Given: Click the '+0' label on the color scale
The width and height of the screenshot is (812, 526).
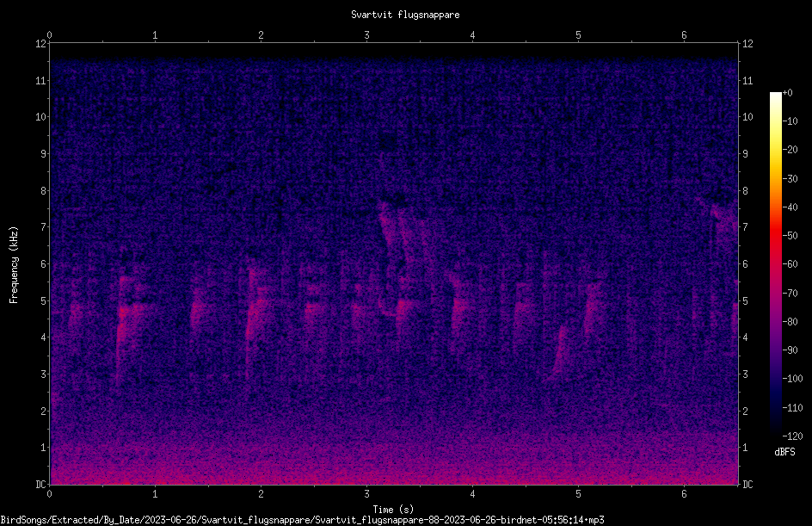Looking at the screenshot, I should (787, 93).
